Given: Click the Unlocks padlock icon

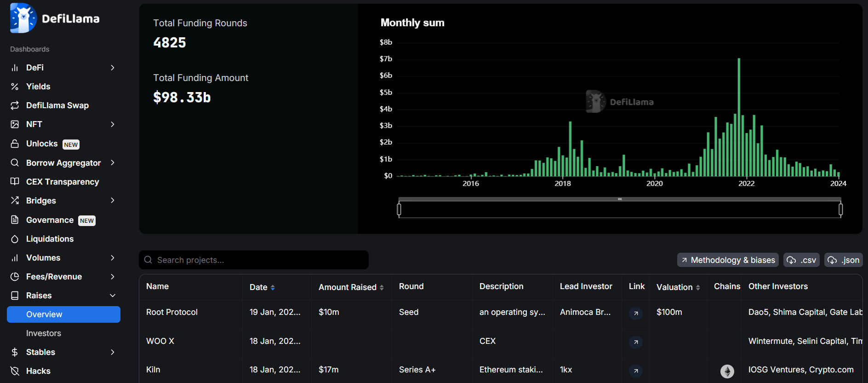Looking at the screenshot, I should pyautogui.click(x=15, y=144).
